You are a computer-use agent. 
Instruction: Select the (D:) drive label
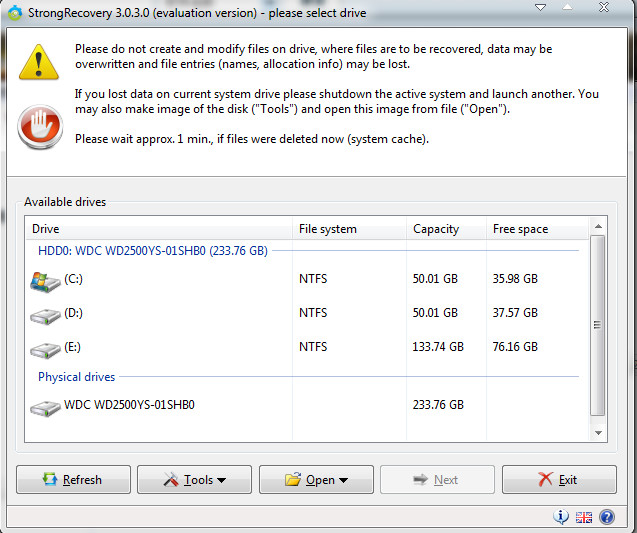click(74, 313)
